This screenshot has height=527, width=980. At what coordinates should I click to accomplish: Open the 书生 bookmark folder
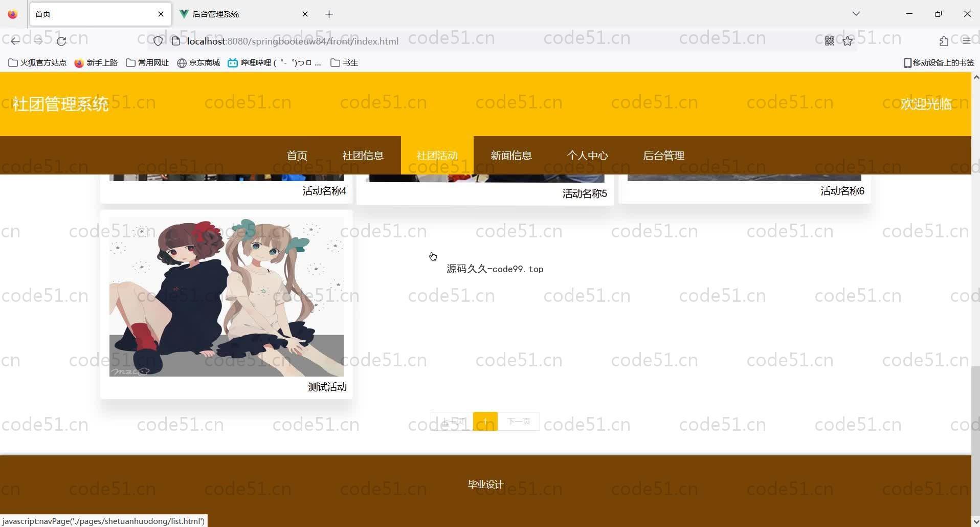pos(344,63)
